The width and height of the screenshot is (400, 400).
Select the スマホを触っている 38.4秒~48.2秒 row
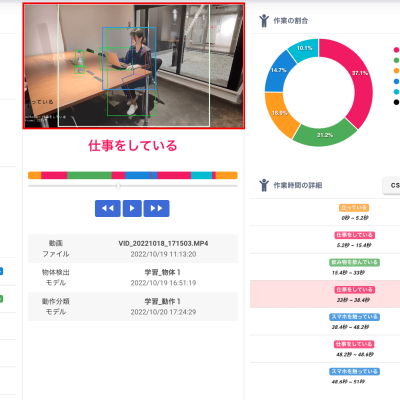tap(325, 321)
